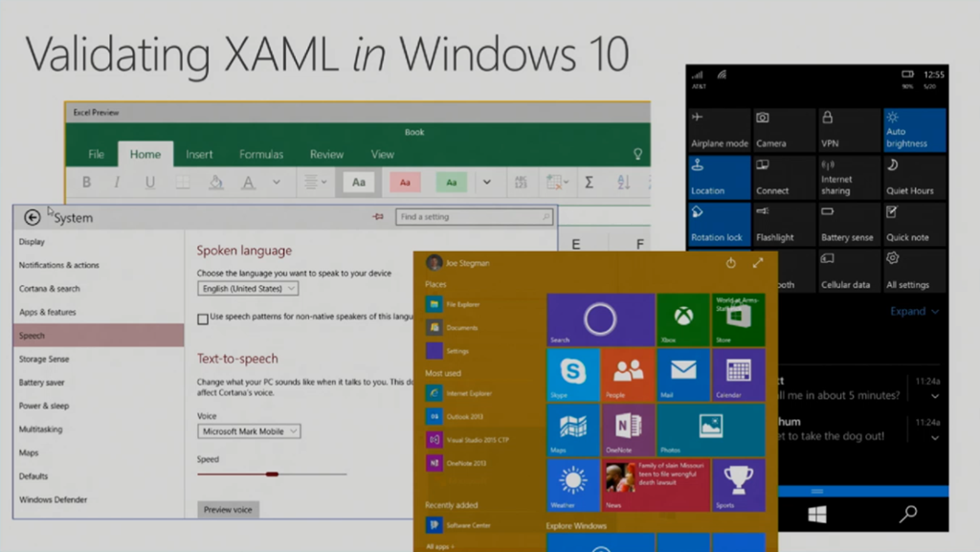Viewport: 980px width, 552px height.
Task: Open the Sports trophy tile
Action: [738, 485]
